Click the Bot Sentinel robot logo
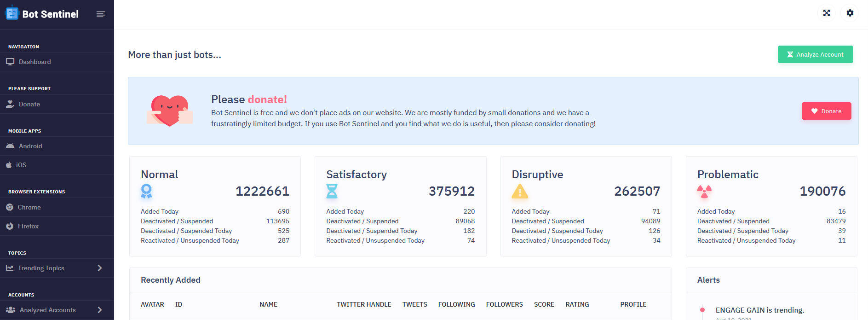Image resolution: width=868 pixels, height=320 pixels. [12, 13]
